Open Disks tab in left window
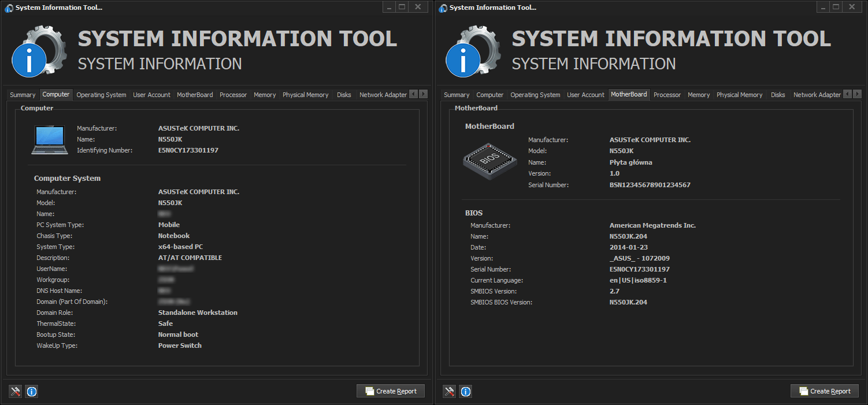The image size is (868, 405). 344,95
